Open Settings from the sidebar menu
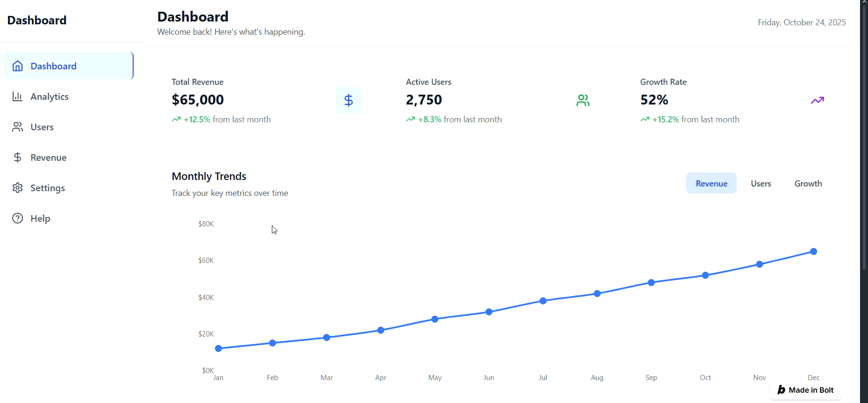This screenshot has width=868, height=403. click(47, 188)
